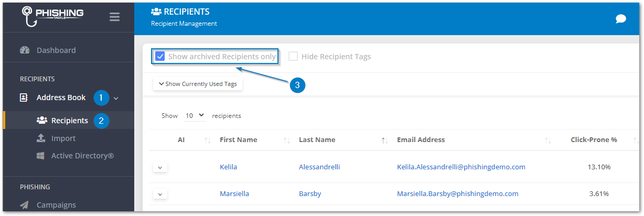The width and height of the screenshot is (644, 216).
Task: Click the First Name column header
Action: coord(239,139)
